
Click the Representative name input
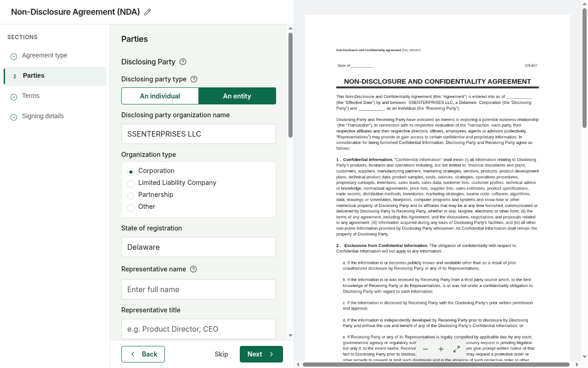coord(198,289)
